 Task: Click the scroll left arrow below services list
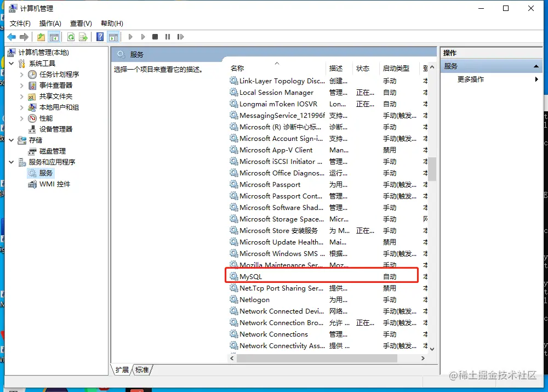(x=232, y=358)
